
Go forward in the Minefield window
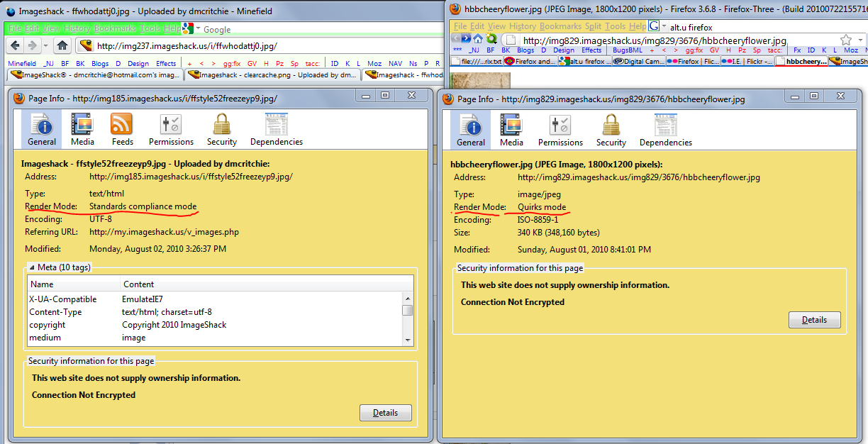[x=32, y=45]
